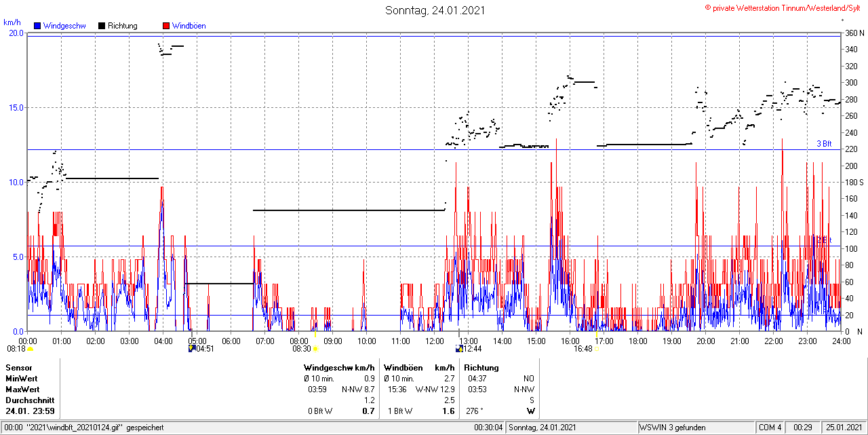This screenshot has width=868, height=435.
Task: Click the WSWIN 3 gefunden status entry
Action: coord(673,428)
